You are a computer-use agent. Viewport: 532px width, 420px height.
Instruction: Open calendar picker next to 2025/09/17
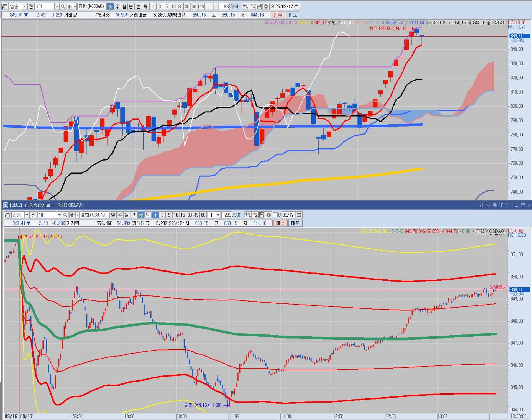[296, 6]
